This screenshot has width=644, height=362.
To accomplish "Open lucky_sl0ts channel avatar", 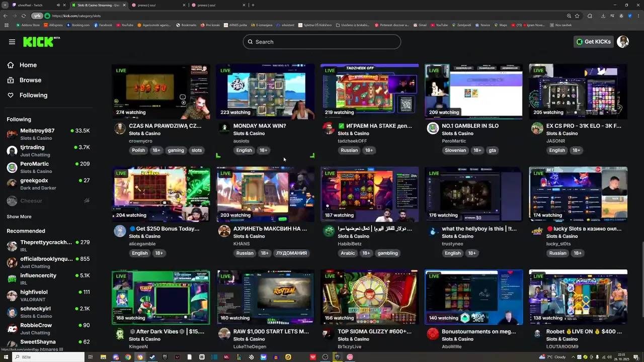I will tap(537, 231).
